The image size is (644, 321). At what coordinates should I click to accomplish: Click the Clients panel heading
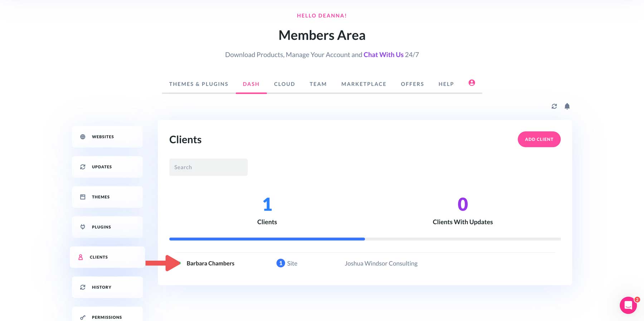coord(185,139)
